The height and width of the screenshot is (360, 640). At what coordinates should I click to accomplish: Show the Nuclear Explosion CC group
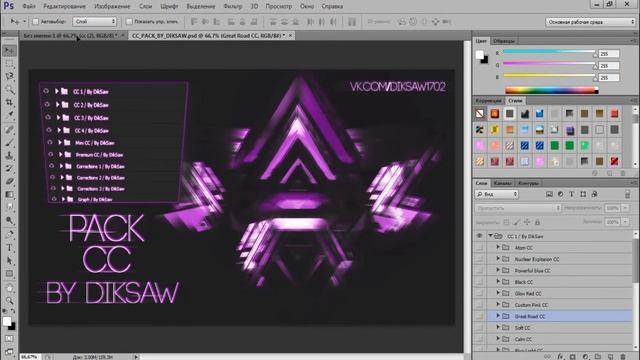480,259
